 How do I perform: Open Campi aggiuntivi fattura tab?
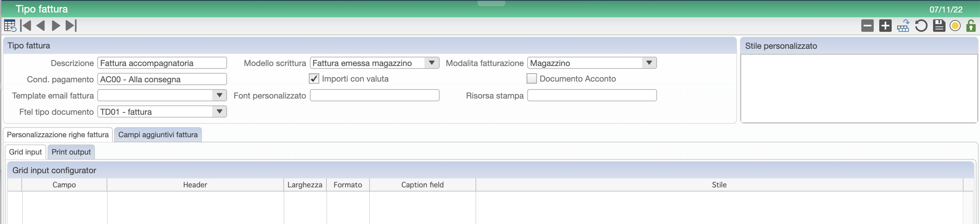click(158, 134)
